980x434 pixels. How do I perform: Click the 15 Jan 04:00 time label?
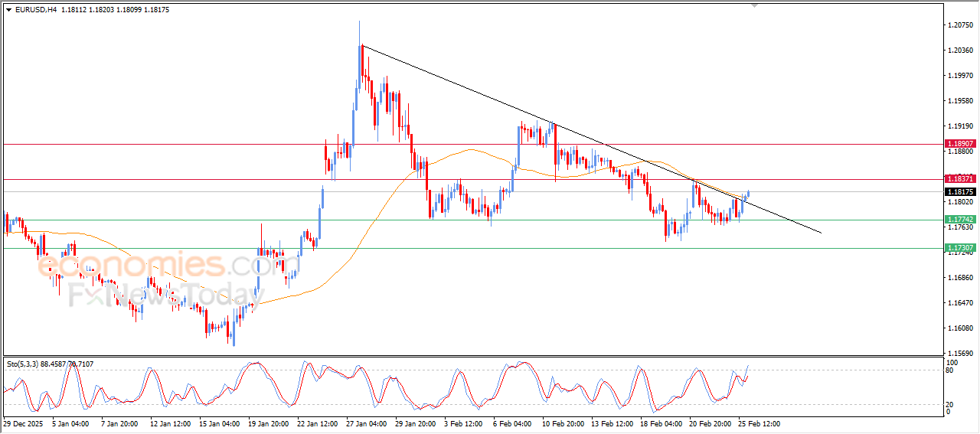[x=220, y=423]
